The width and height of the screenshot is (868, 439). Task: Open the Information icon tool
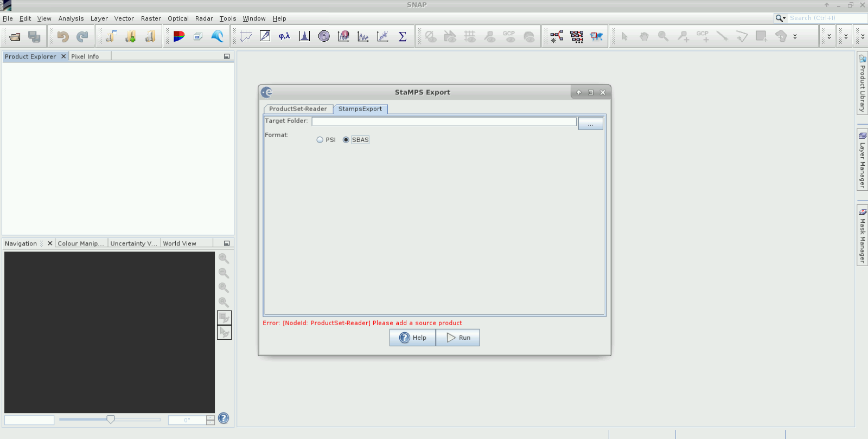(x=324, y=36)
